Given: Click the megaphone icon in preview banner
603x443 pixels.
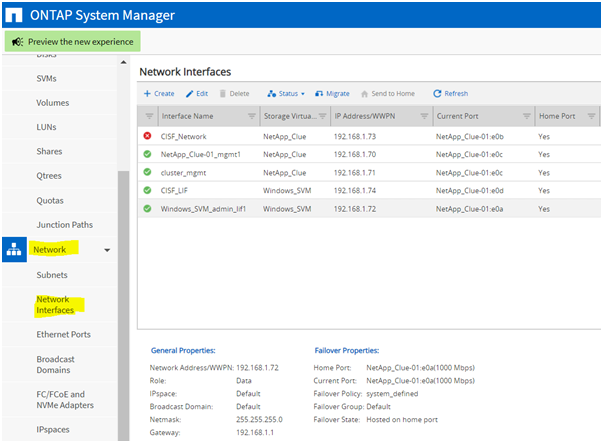Looking at the screenshot, I should tap(17, 42).
